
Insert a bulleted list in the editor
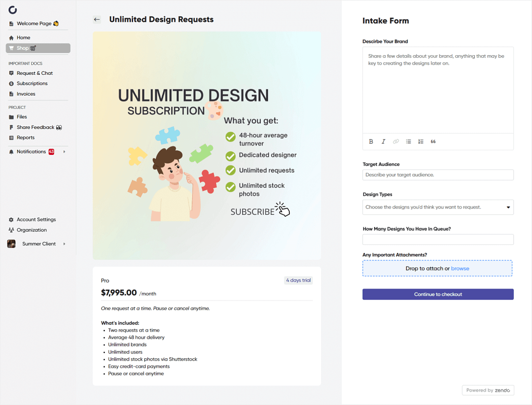(x=408, y=141)
